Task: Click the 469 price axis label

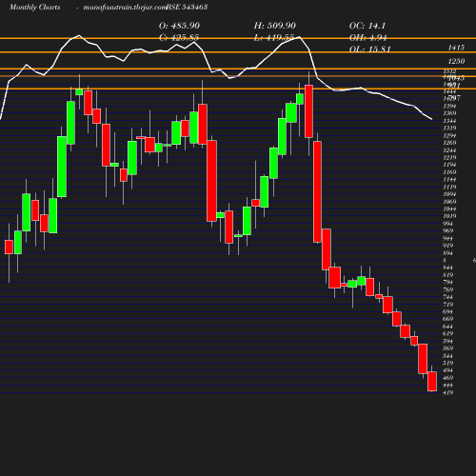Action: pyautogui.click(x=447, y=378)
